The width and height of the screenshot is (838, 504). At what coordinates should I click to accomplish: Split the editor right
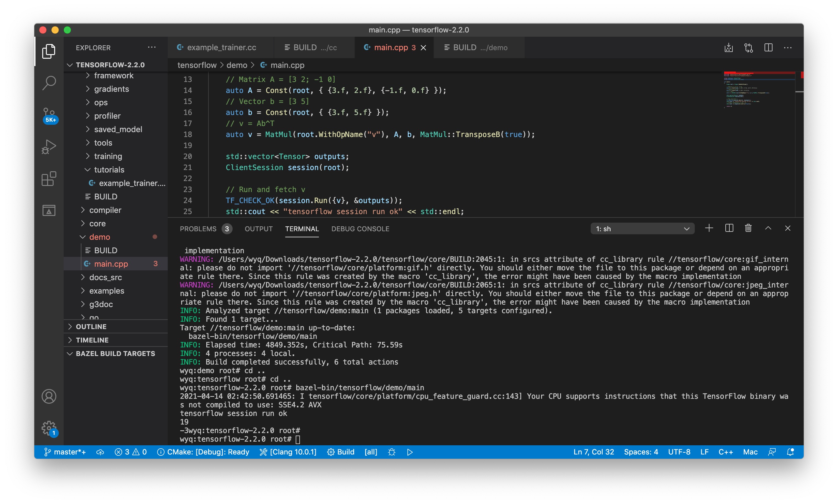(768, 47)
